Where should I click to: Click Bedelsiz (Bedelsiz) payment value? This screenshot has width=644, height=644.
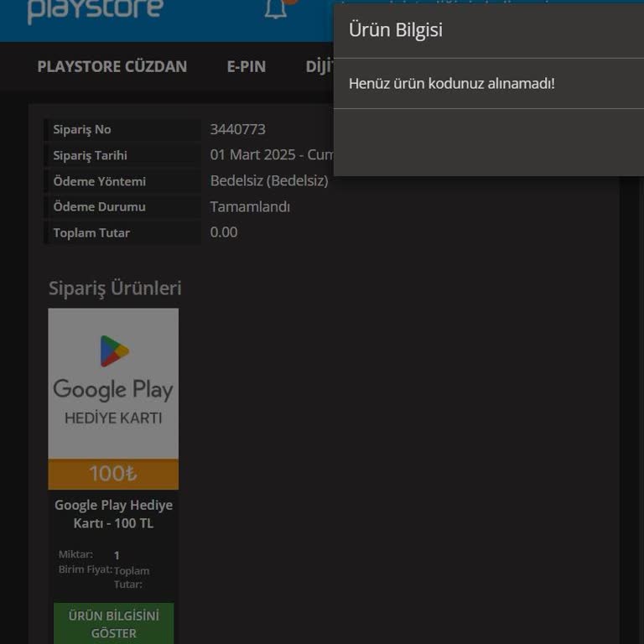[x=269, y=181]
